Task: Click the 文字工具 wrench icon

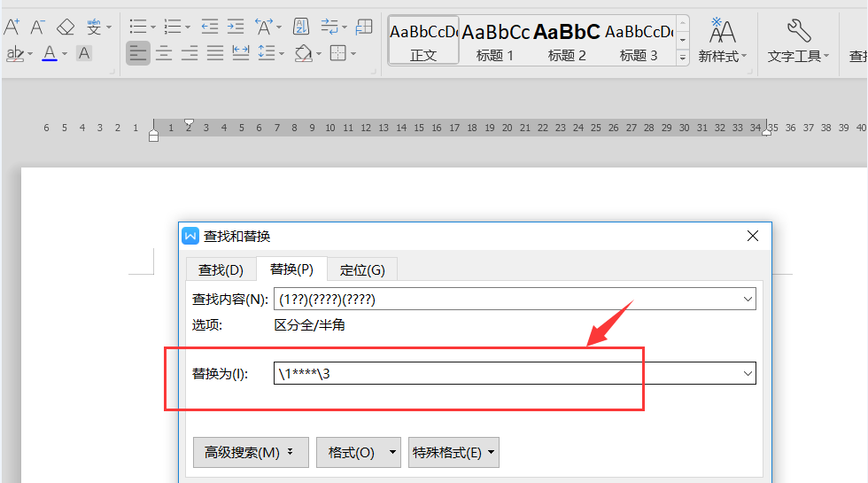Action: click(x=798, y=31)
